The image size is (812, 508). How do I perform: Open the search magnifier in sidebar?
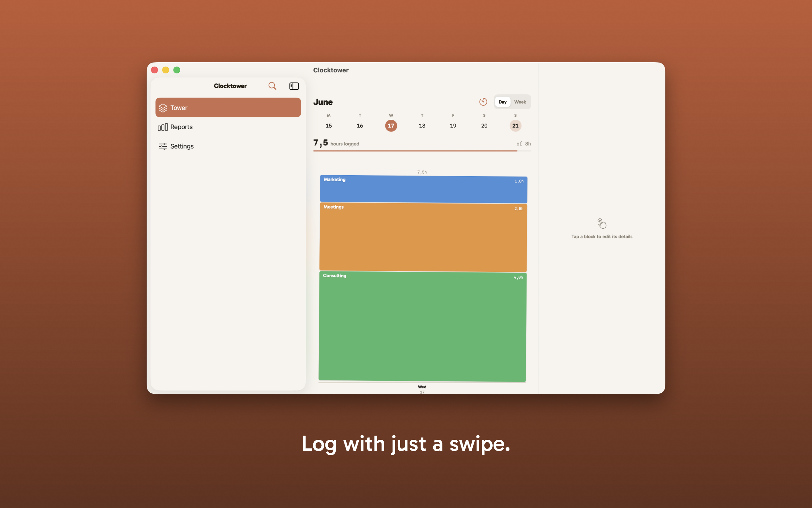pos(272,86)
